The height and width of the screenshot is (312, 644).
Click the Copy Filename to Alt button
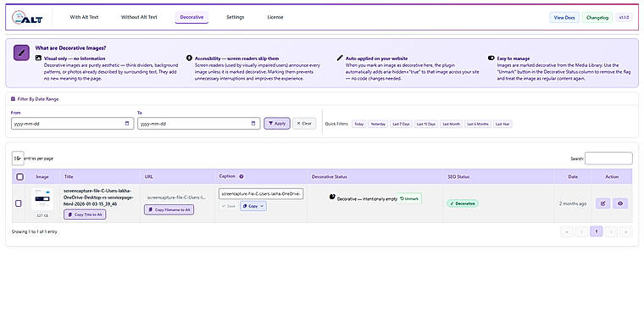(x=169, y=209)
